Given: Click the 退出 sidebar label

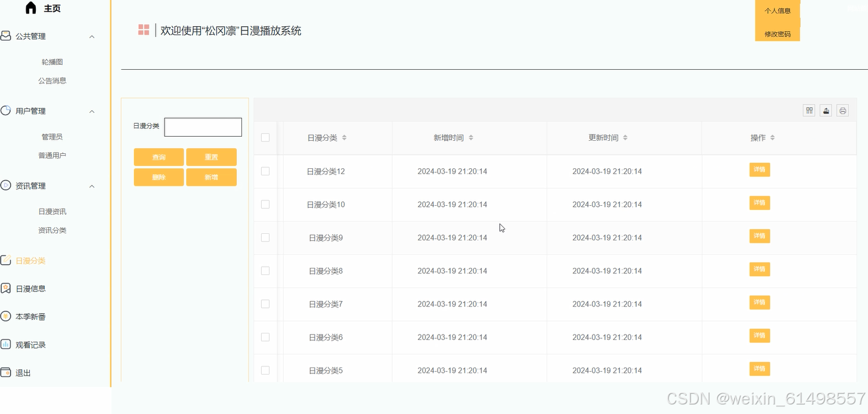Looking at the screenshot, I should [x=23, y=373].
